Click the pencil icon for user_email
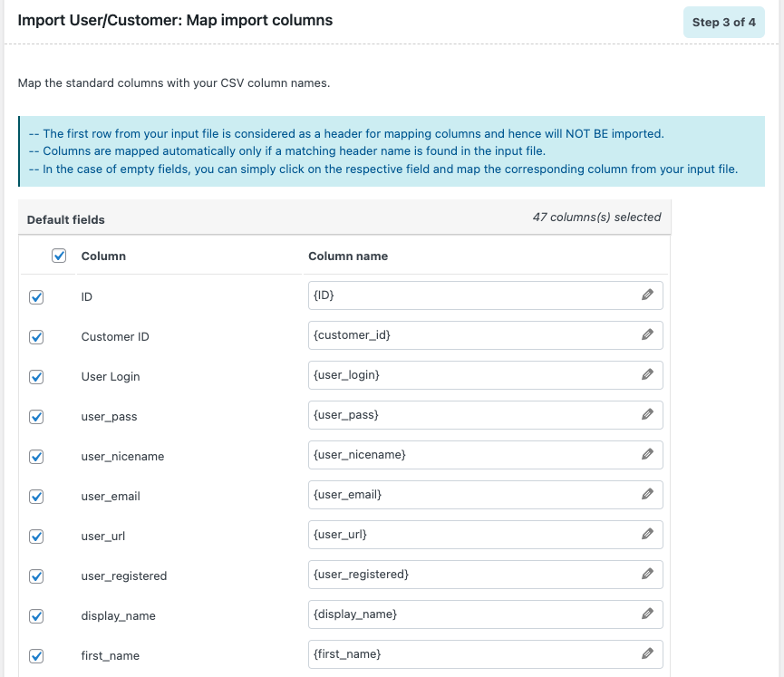This screenshot has height=677, width=784. pos(647,495)
